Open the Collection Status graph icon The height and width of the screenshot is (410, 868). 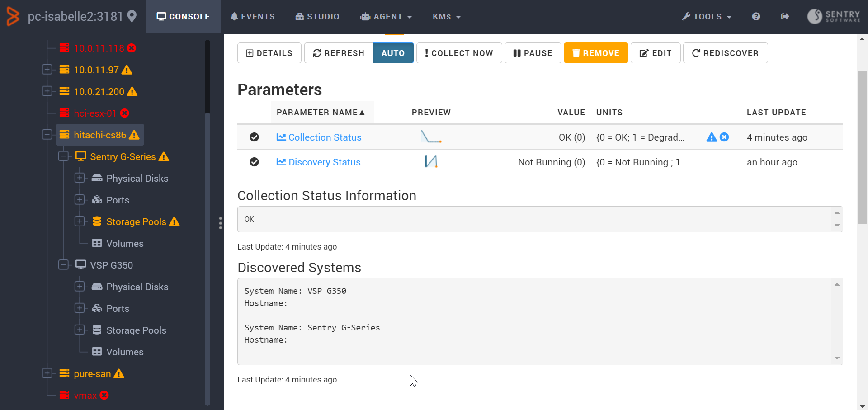tap(281, 137)
